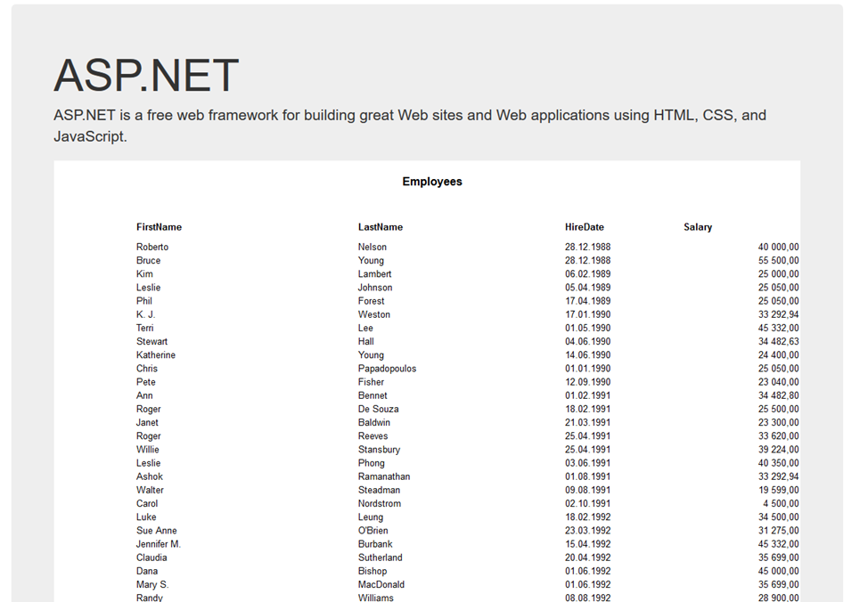Click last name Leung

pyautogui.click(x=371, y=517)
